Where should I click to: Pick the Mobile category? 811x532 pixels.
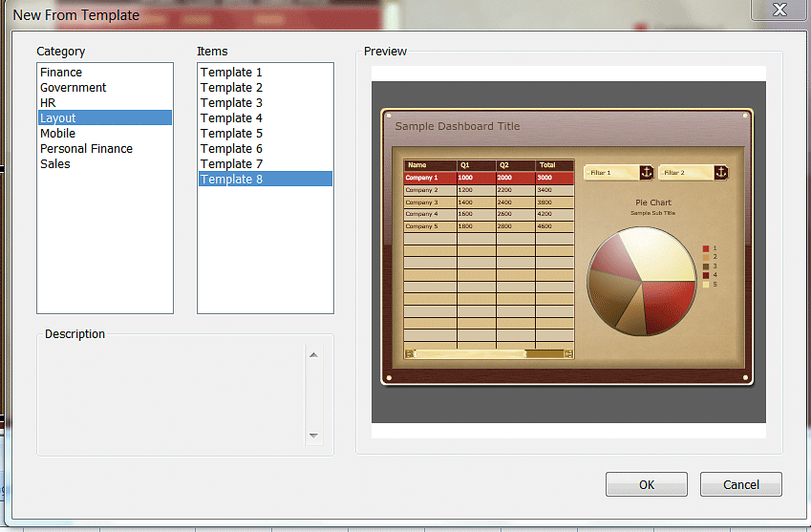(x=58, y=134)
